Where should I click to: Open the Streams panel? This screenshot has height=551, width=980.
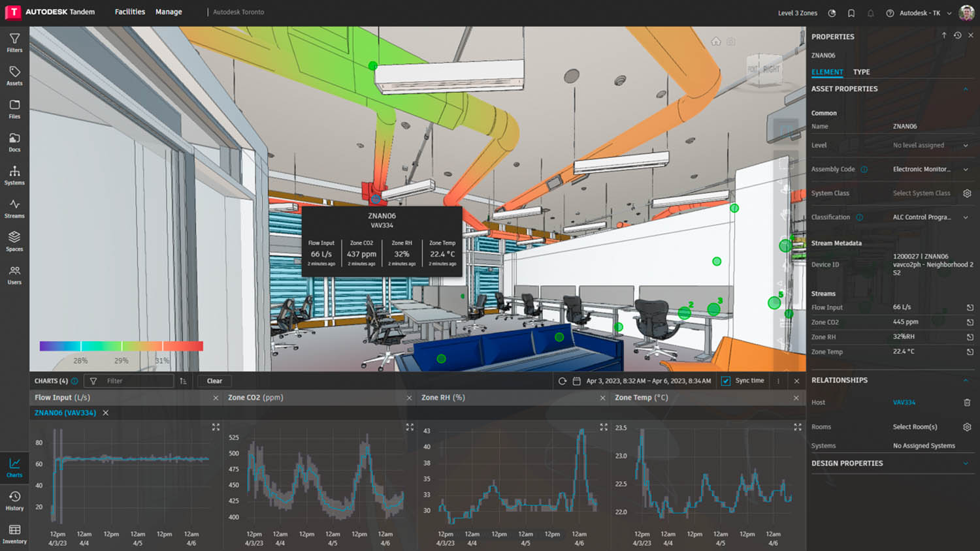click(14, 208)
